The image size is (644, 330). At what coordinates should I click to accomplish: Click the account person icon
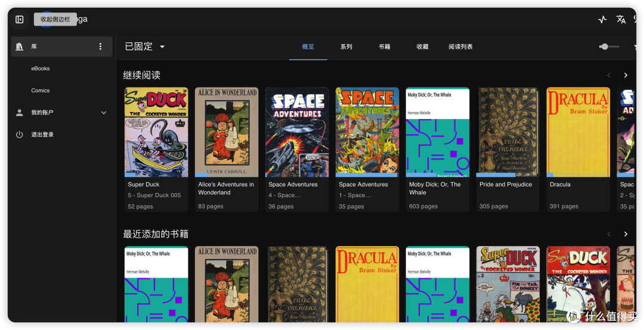[x=19, y=113]
